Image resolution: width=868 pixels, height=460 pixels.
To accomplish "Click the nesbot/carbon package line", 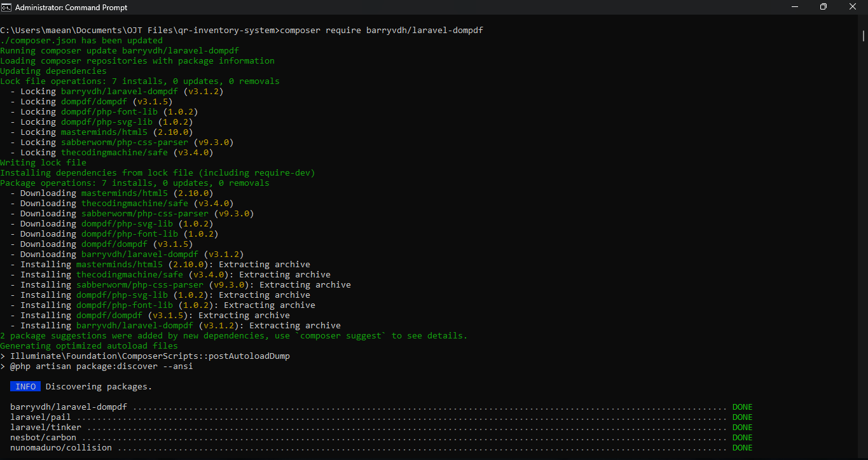I will 381,438.
